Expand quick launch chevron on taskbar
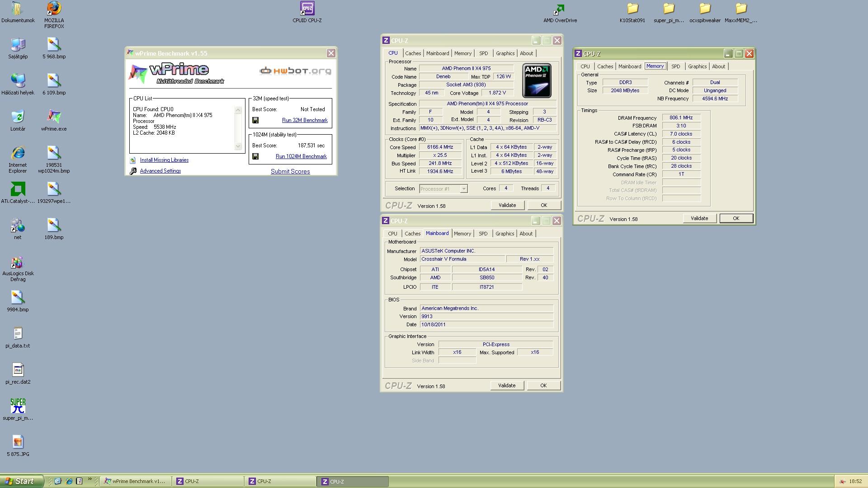 90,479
